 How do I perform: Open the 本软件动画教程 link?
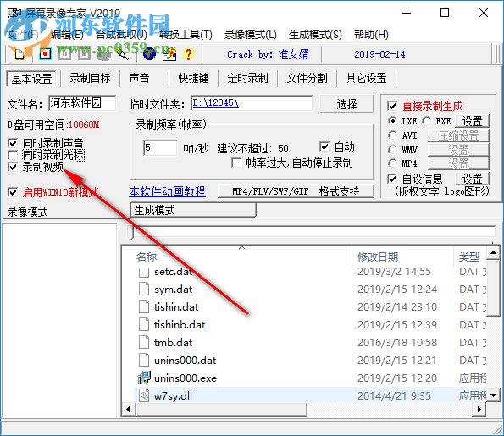coord(167,191)
